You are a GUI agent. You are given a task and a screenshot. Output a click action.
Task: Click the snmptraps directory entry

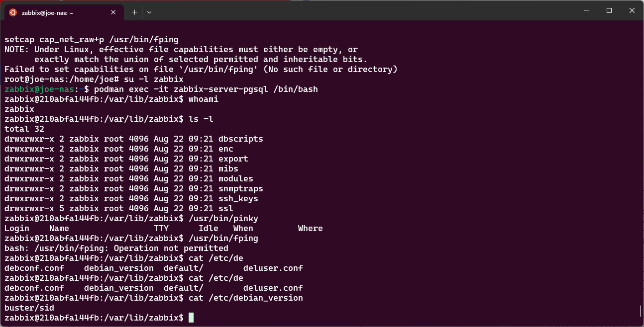point(241,188)
